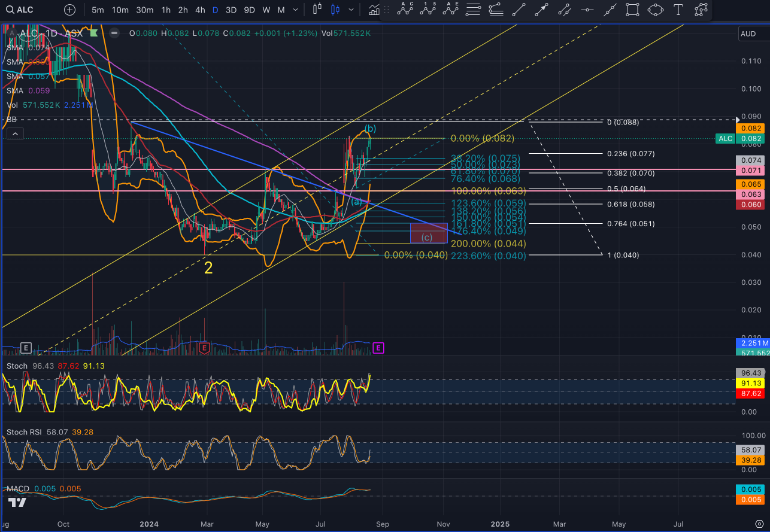This screenshot has height=532, width=770.
Task: Switch to the M monthly timeframe
Action: [281, 10]
